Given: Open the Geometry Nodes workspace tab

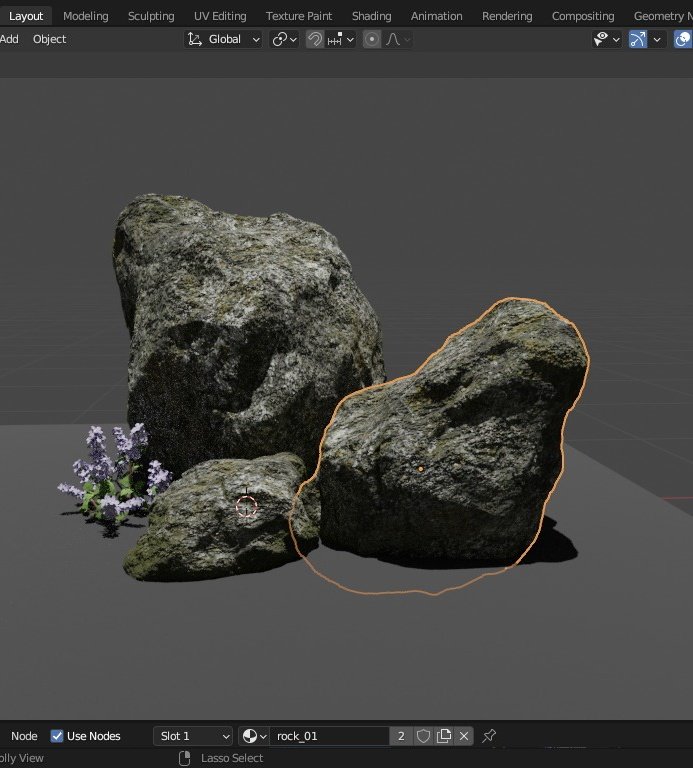Looking at the screenshot, I should pos(661,16).
